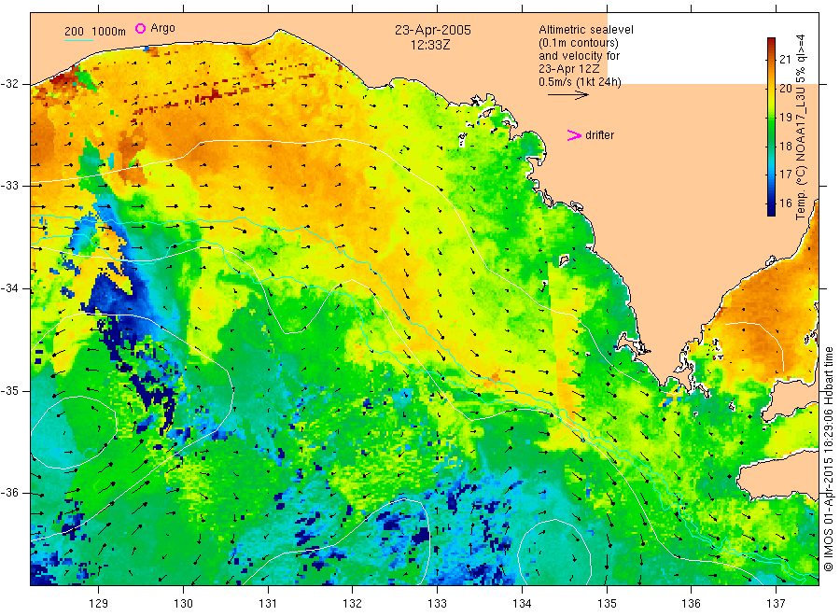840x616 pixels.
Task: Click the 'Altimetric sealevel' legend text
Action: coord(585,30)
